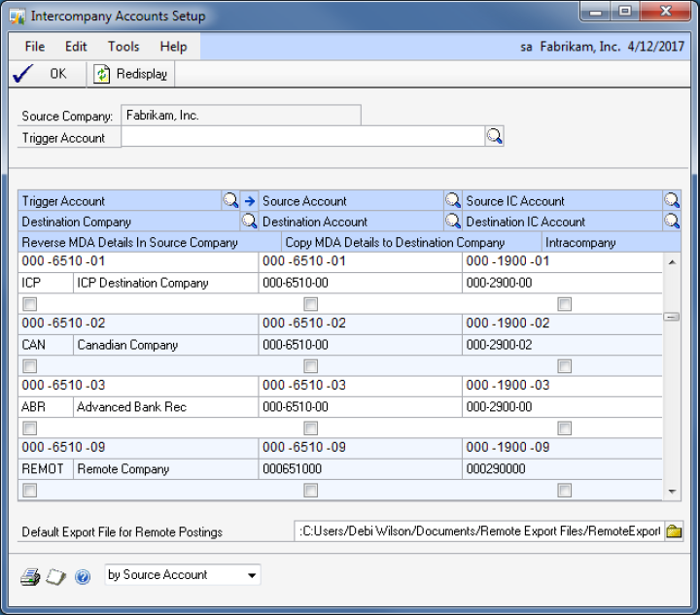Check Copy MDA box for Canadian Company row
Image resolution: width=700 pixels, height=615 pixels.
point(311,366)
